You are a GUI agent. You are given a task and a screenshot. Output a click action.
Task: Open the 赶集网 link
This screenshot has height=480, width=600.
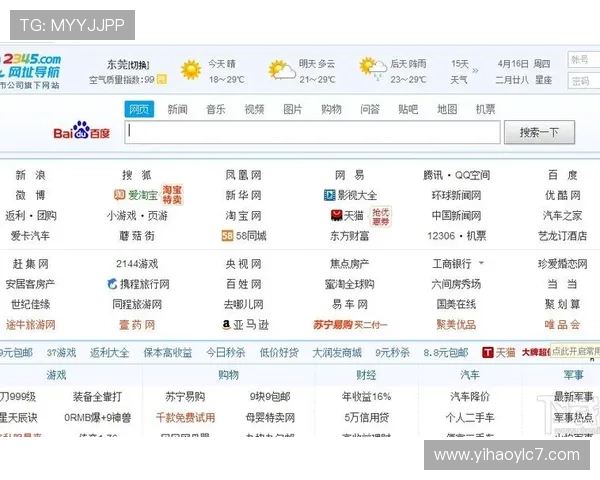31,264
